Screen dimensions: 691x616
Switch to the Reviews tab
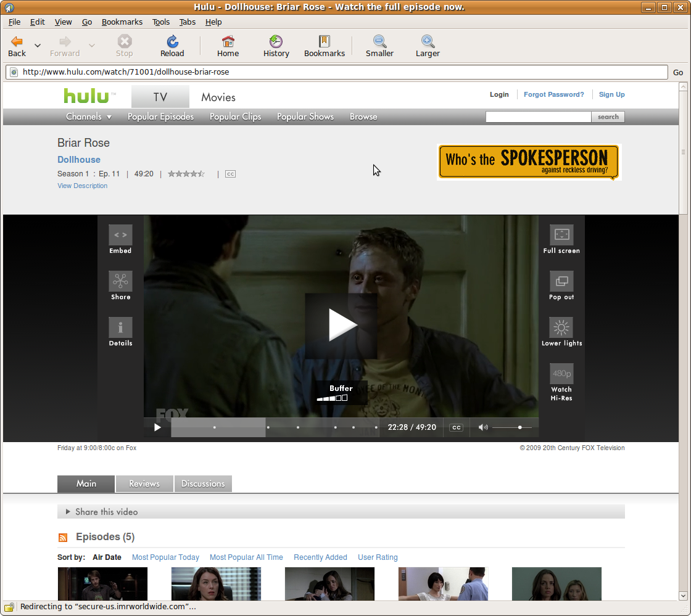click(x=144, y=484)
